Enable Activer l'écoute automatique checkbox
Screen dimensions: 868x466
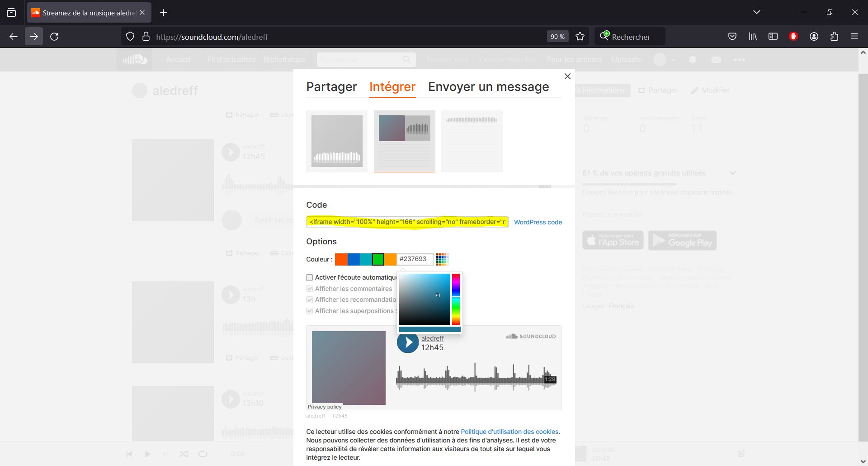[309, 278]
